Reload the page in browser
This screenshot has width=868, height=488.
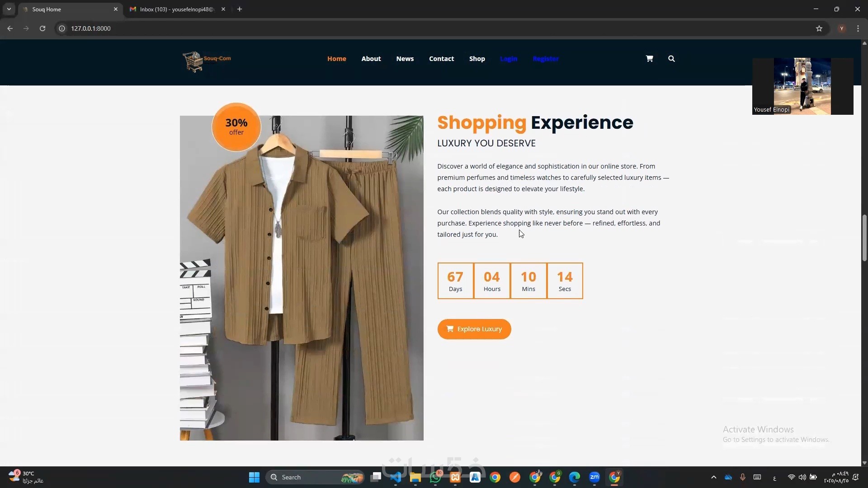[42, 28]
